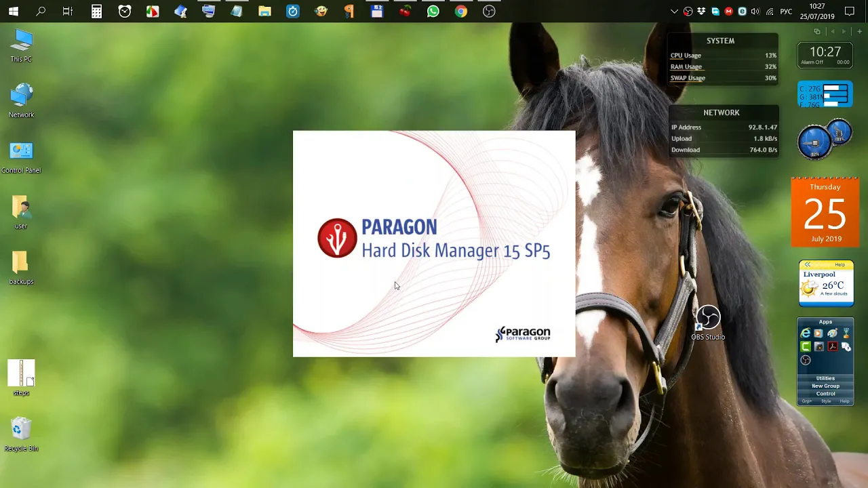
Task: Select the Utilities group in launcher widget
Action: pyautogui.click(x=825, y=378)
